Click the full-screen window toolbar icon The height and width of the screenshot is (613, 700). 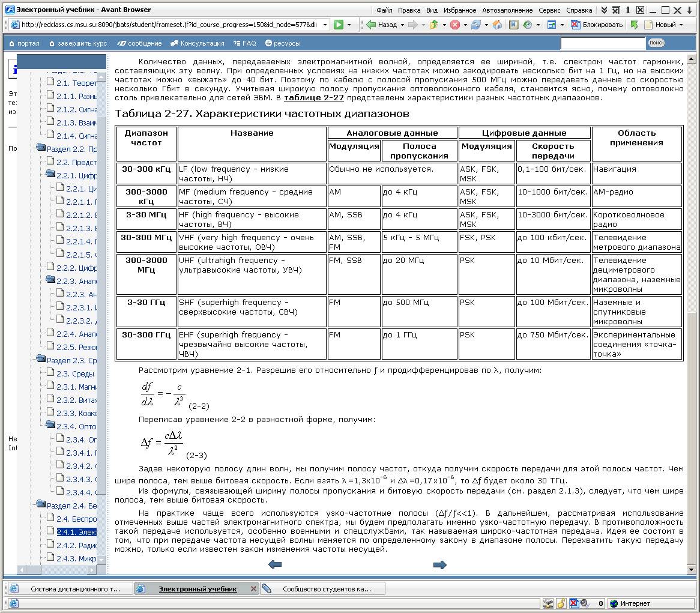point(552,25)
